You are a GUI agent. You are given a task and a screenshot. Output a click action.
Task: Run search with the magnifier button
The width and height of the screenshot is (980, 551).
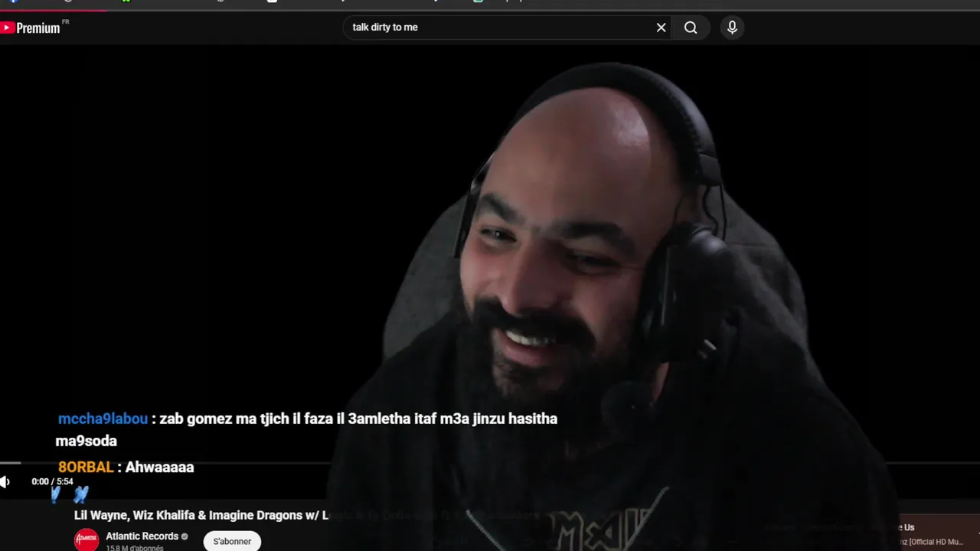(x=691, y=28)
